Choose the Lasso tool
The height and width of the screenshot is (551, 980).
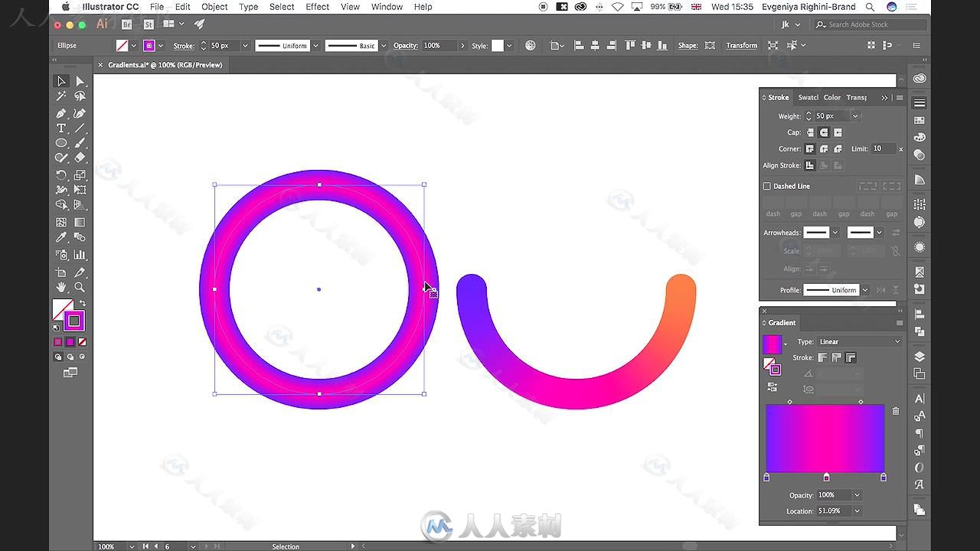[x=80, y=96]
